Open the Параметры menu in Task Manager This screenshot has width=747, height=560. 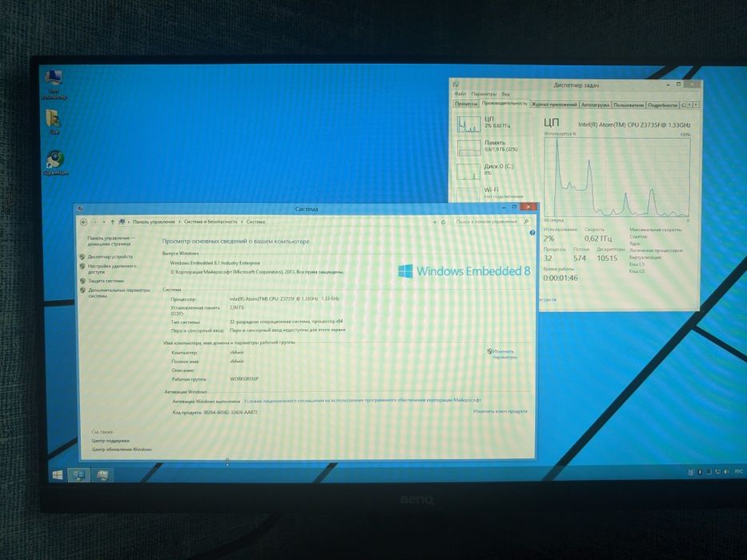484,94
